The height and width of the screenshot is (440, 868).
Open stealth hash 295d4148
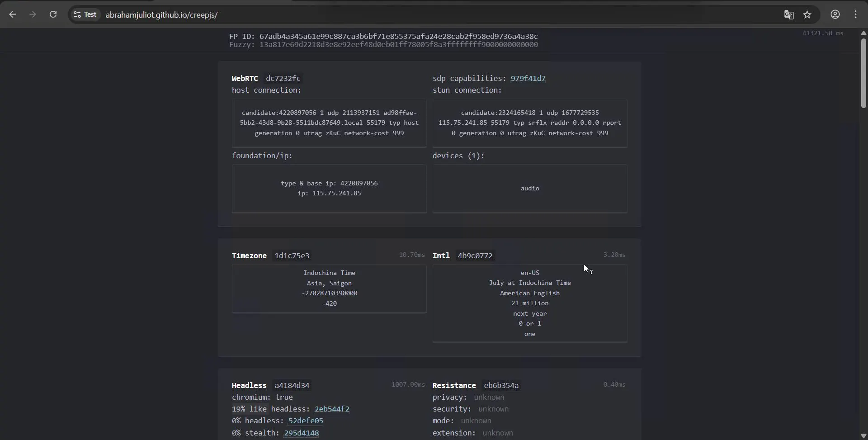(x=301, y=433)
